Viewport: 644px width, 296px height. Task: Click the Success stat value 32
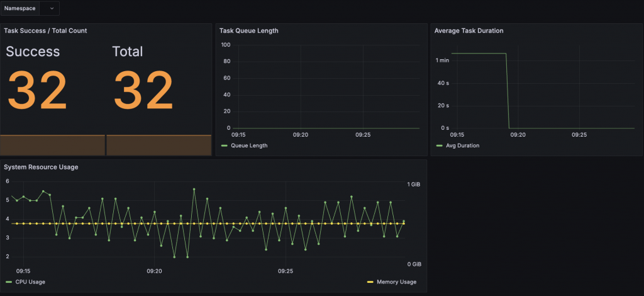tap(37, 91)
